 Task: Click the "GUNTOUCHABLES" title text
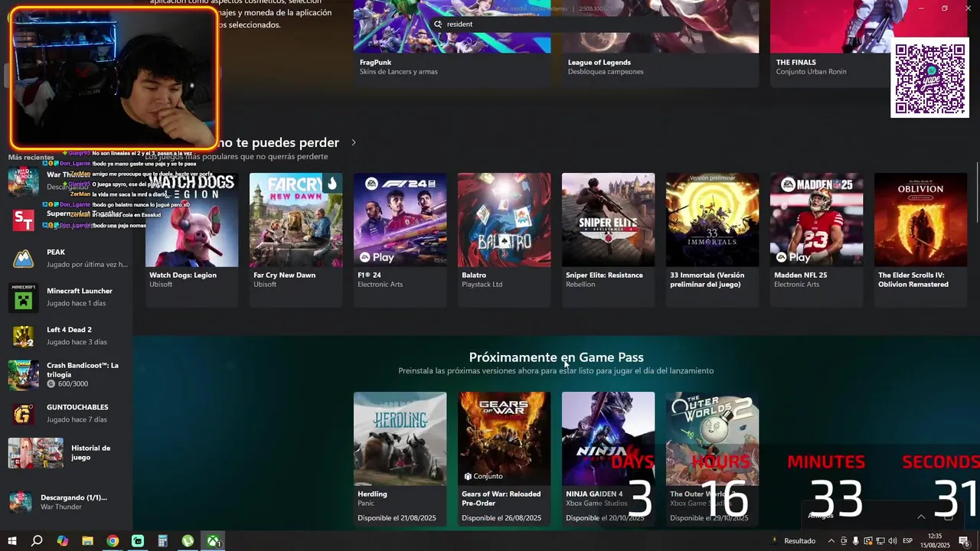77,407
